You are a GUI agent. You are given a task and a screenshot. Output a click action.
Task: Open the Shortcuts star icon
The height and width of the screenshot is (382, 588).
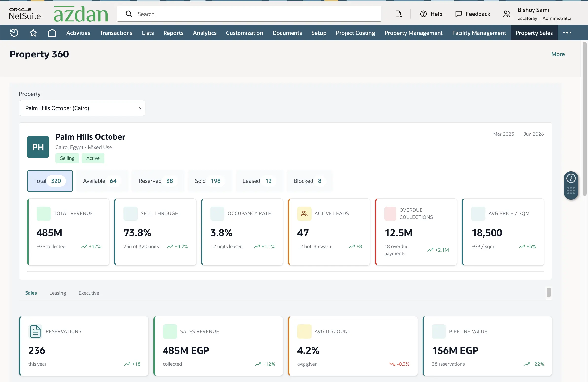point(33,33)
